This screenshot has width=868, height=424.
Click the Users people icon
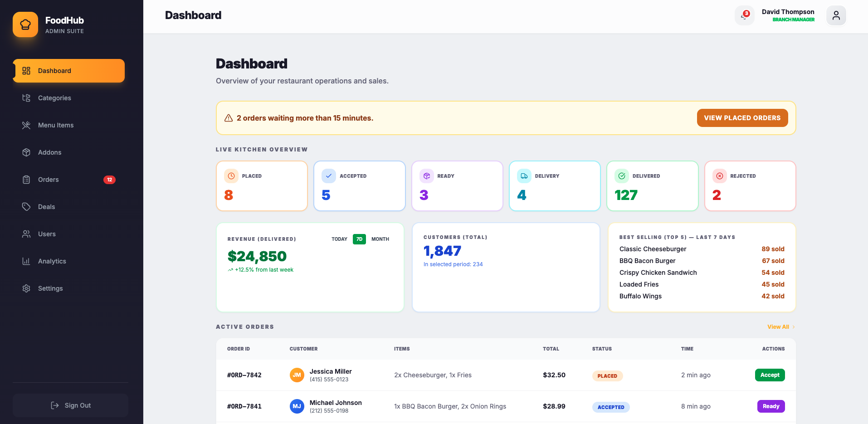pos(26,234)
